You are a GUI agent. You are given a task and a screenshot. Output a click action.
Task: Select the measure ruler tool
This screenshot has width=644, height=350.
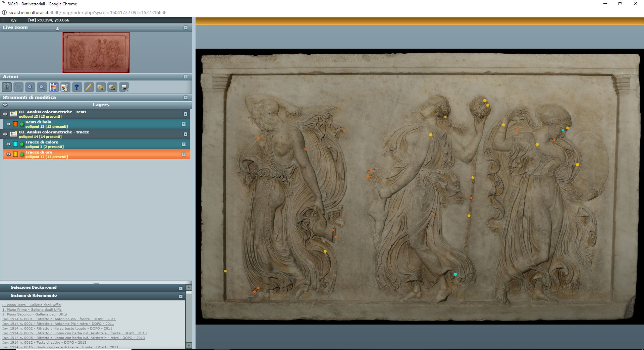pyautogui.click(x=89, y=87)
